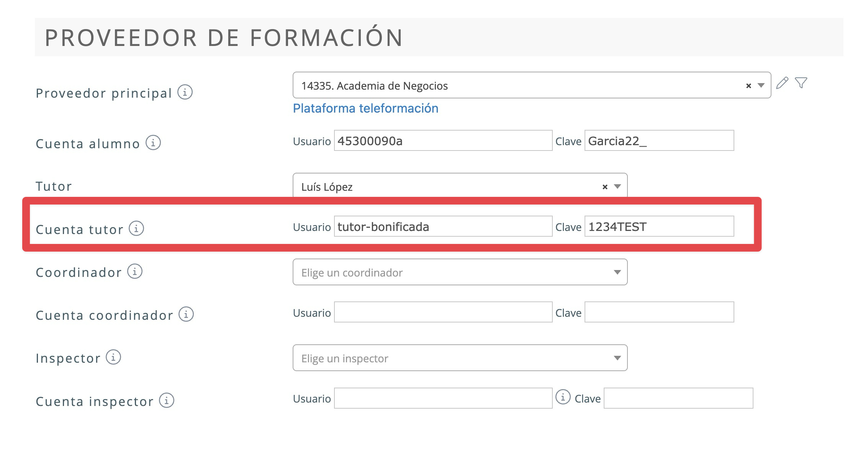Open the Tutor dropdown arrow
The image size is (868, 455).
coord(617,187)
